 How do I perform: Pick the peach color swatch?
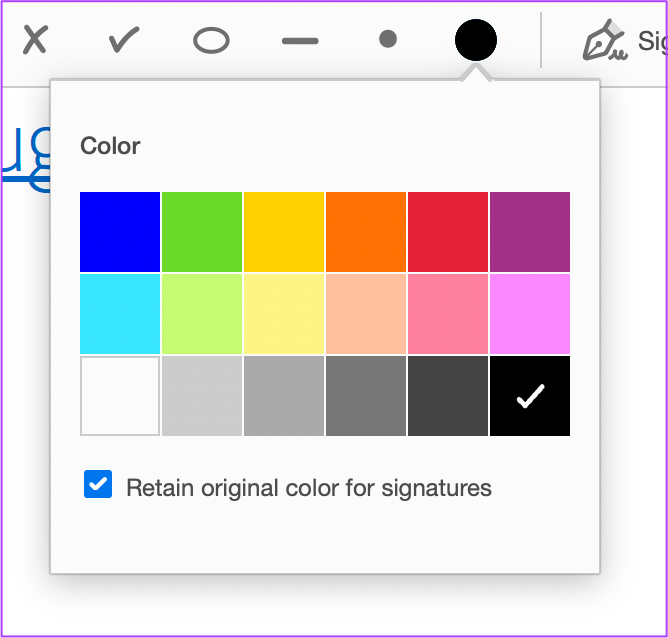366,314
